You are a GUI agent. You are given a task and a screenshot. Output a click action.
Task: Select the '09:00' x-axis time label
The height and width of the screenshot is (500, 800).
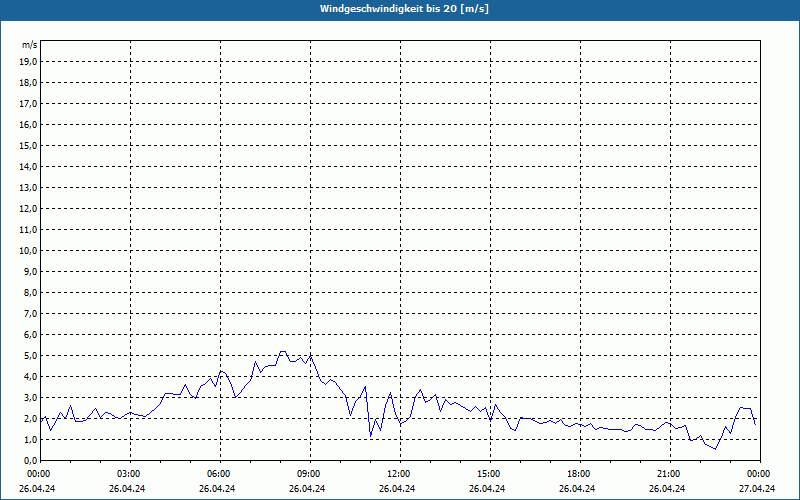[310, 474]
